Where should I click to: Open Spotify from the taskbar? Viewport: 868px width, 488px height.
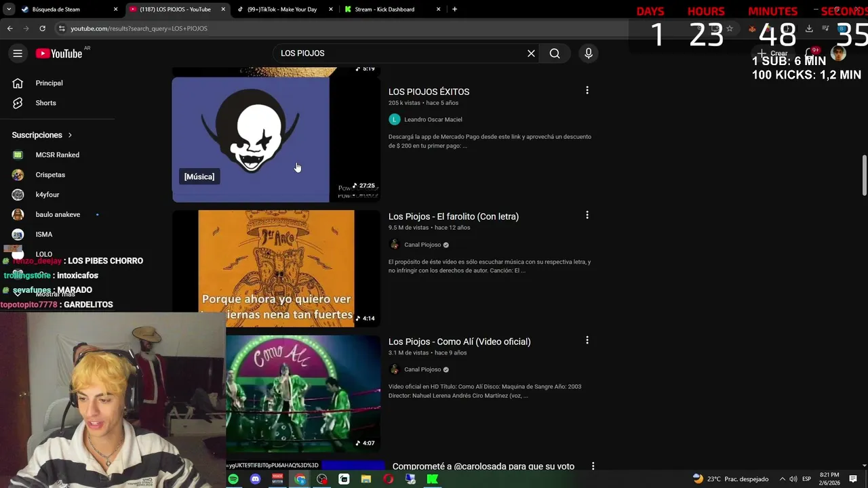[x=233, y=479]
